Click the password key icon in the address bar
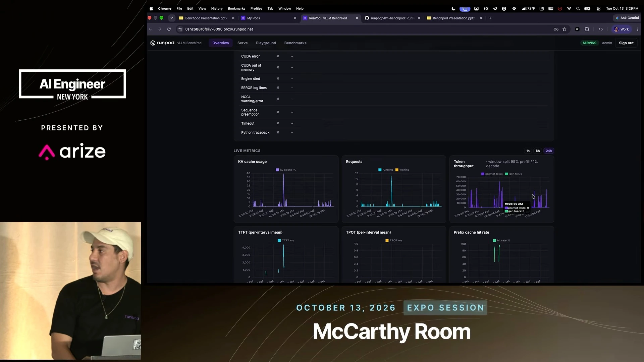The image size is (644, 362). pyautogui.click(x=556, y=29)
